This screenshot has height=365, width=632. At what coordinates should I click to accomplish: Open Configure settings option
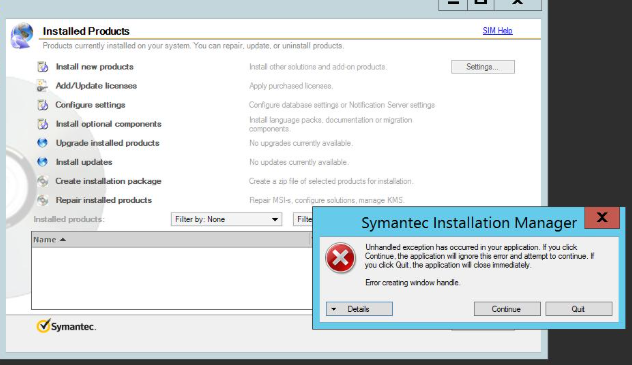(x=90, y=105)
